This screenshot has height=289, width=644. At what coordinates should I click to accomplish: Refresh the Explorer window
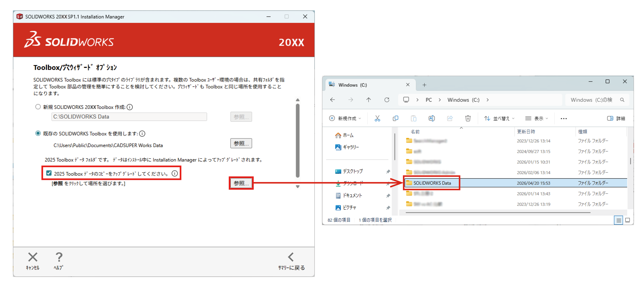click(x=387, y=100)
